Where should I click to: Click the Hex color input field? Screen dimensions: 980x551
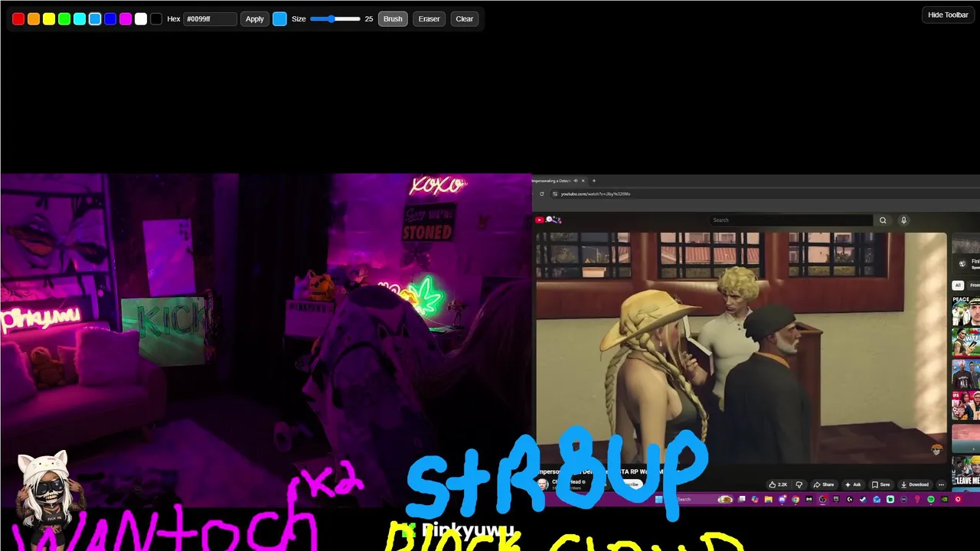point(210,18)
